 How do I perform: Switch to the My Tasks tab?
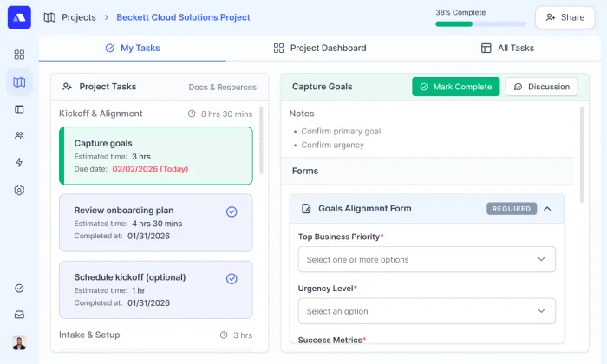pos(133,48)
